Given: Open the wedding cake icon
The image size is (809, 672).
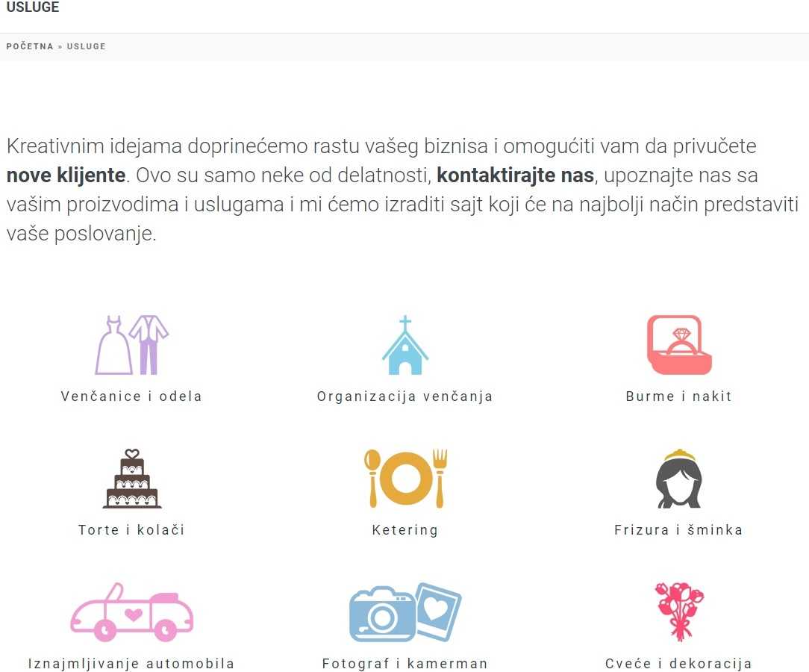Looking at the screenshot, I should (x=131, y=479).
